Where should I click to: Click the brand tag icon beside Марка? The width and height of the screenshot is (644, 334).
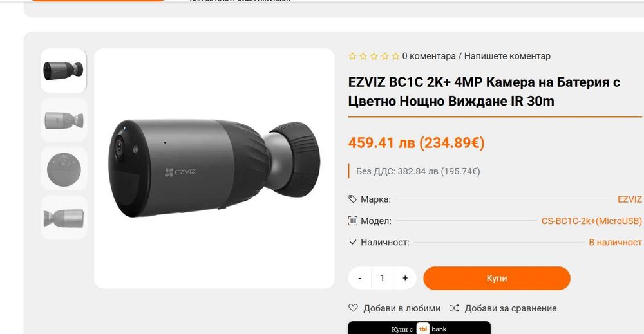[x=352, y=199]
